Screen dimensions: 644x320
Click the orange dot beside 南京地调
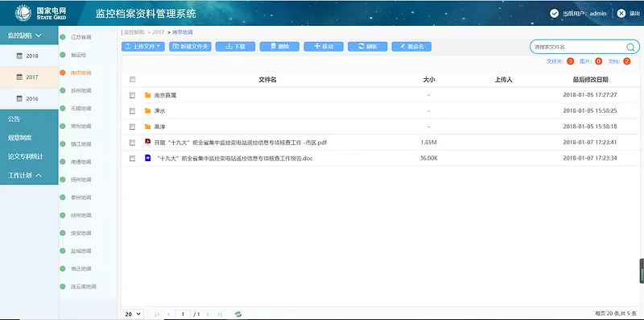63,73
